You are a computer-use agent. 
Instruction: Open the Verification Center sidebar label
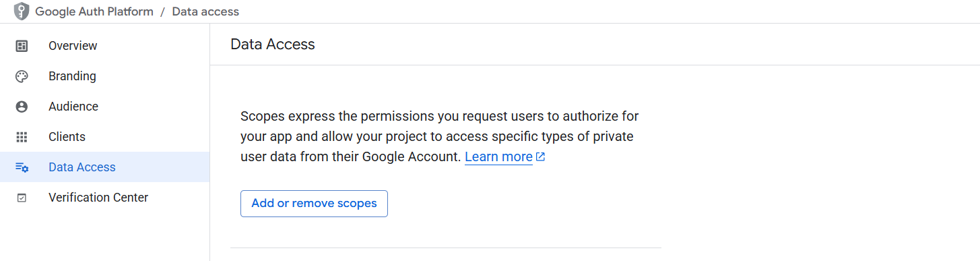click(x=98, y=198)
